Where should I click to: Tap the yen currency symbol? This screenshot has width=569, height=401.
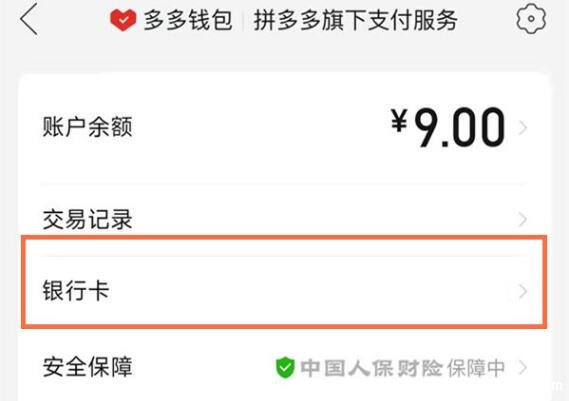pos(399,121)
